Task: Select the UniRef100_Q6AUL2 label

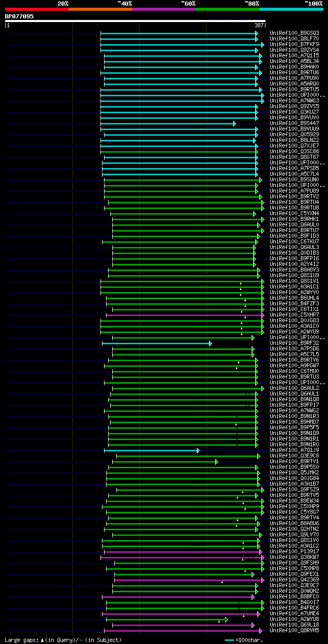Action: 294,388
